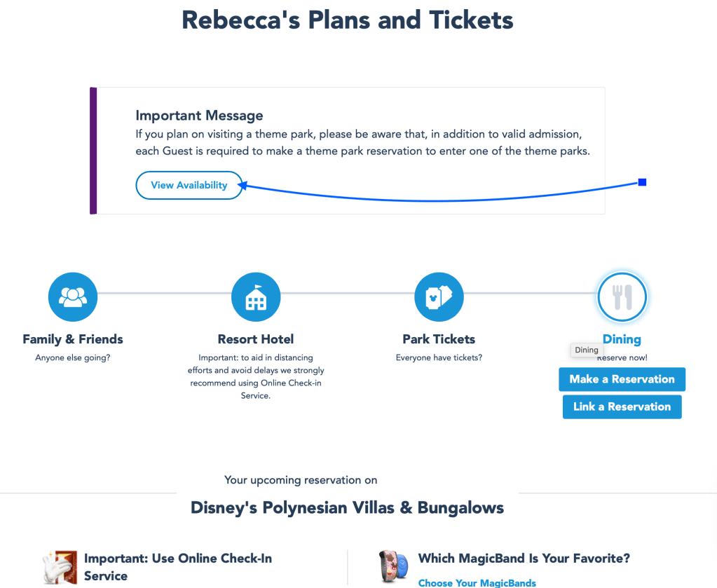
Task: Click the Family & Friends people icon
Action: [73, 297]
